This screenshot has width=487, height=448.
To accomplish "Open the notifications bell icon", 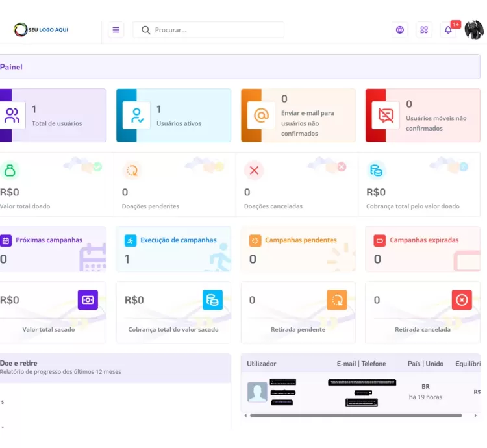I will 448,30.
